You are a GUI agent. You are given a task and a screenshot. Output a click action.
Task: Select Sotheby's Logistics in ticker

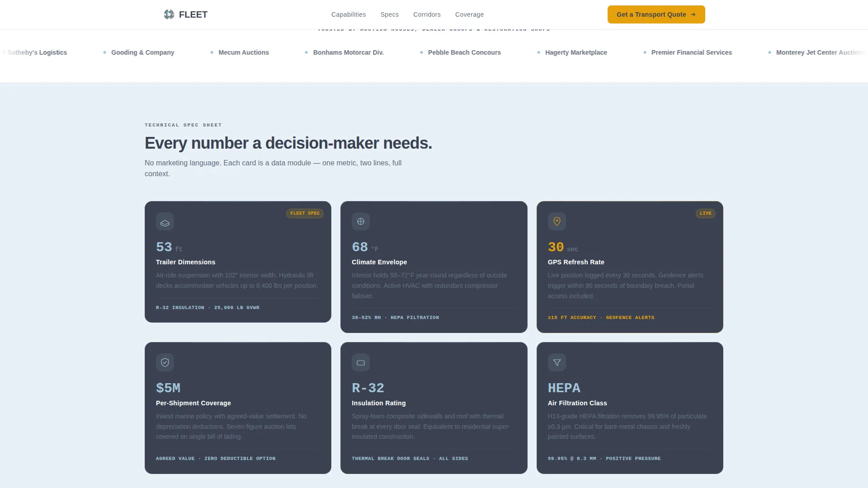(37, 52)
